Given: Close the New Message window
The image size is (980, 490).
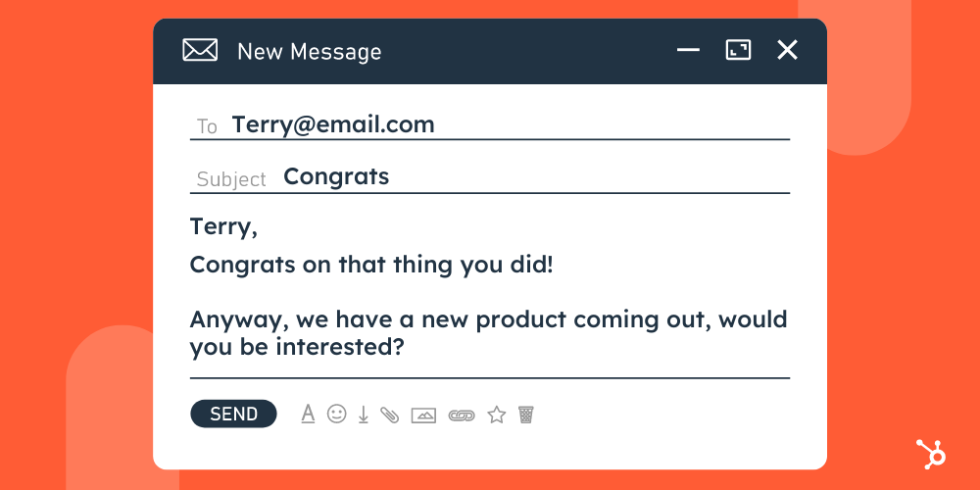Looking at the screenshot, I should (787, 50).
